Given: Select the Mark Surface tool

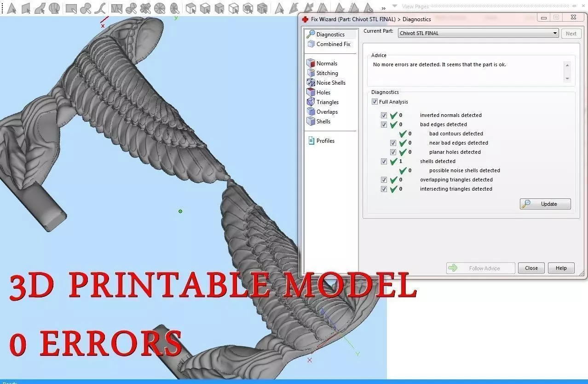Looking at the screenshot, I should (40, 8).
